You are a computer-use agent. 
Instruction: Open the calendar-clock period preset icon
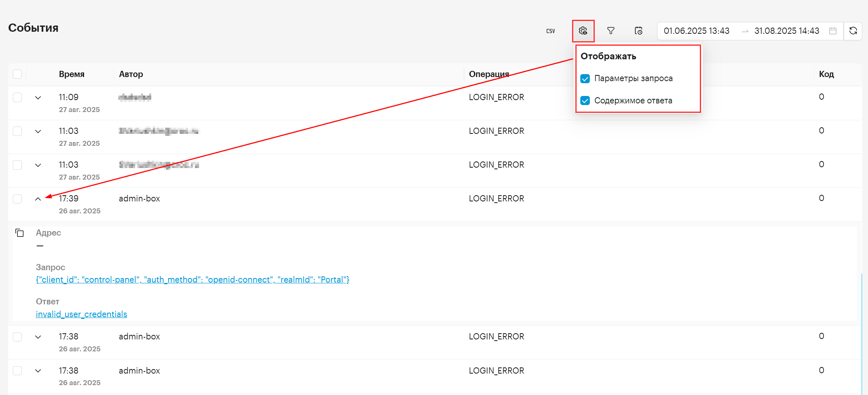tap(638, 31)
